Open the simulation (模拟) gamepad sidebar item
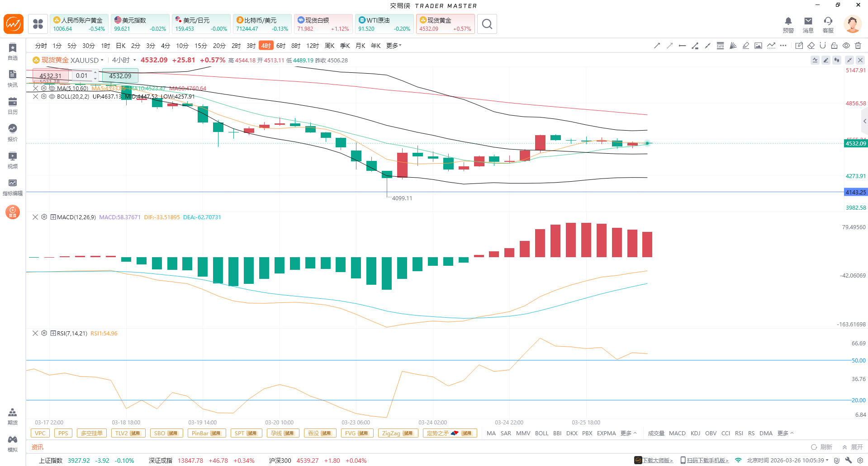Image resolution: width=868 pixels, height=466 pixels. pyautogui.click(x=13, y=443)
